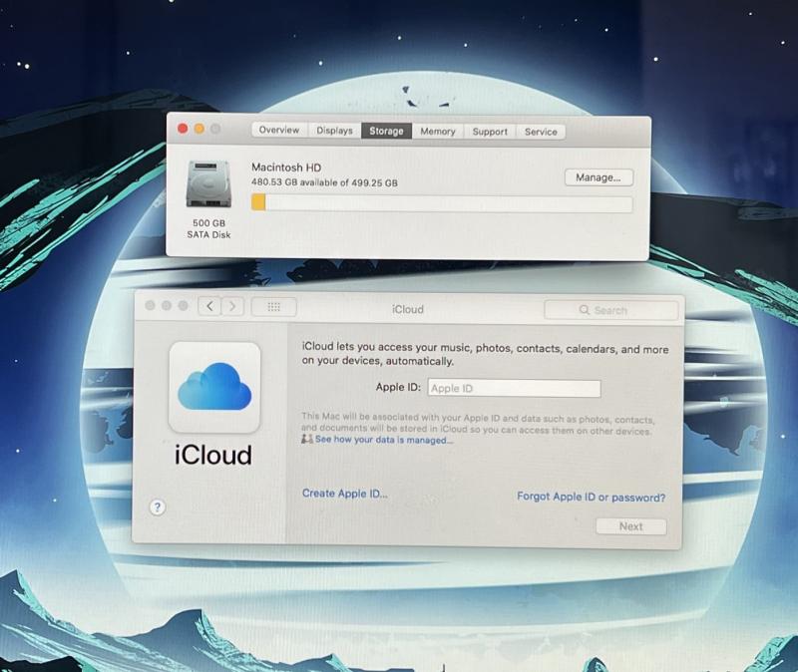Click the 'Apple ID:' field label
Screen dimensions: 798x672
pos(398,387)
